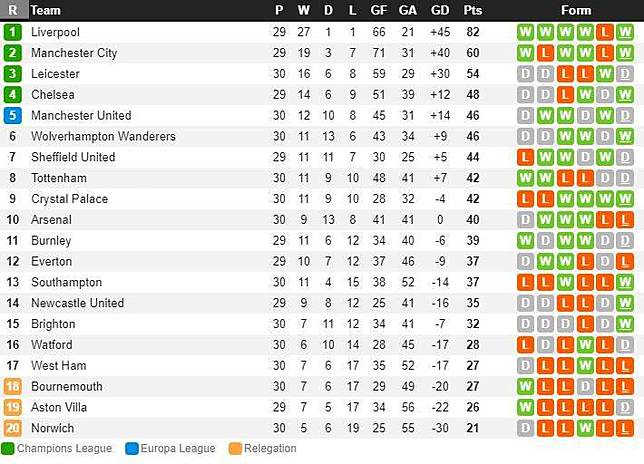
Task: Click the last form badge in Arsenal's row
Action: (x=625, y=220)
